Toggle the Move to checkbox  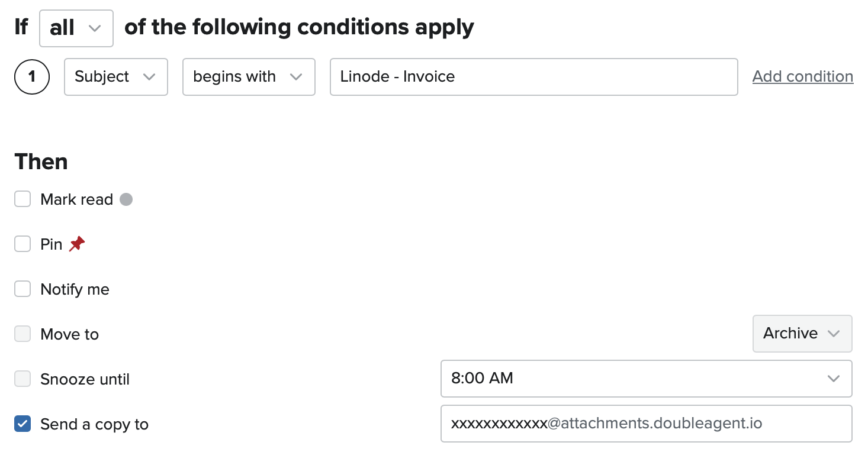tap(22, 334)
